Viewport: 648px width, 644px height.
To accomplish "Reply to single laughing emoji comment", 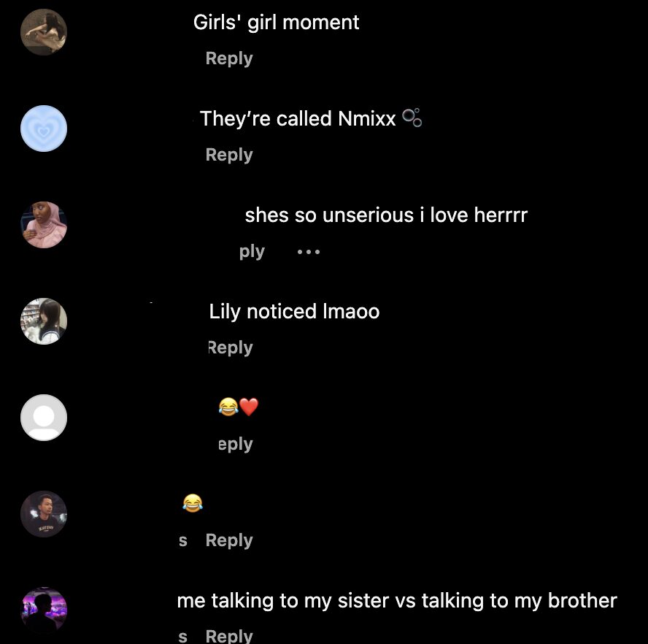I will 229,540.
